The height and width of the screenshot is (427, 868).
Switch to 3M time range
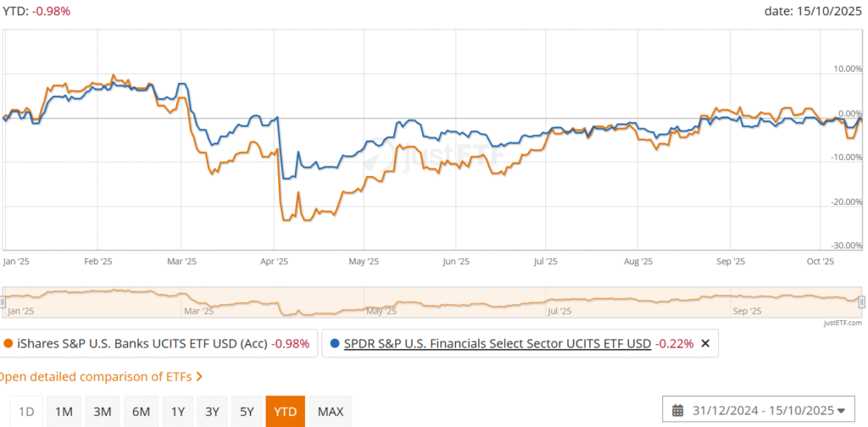tap(102, 412)
